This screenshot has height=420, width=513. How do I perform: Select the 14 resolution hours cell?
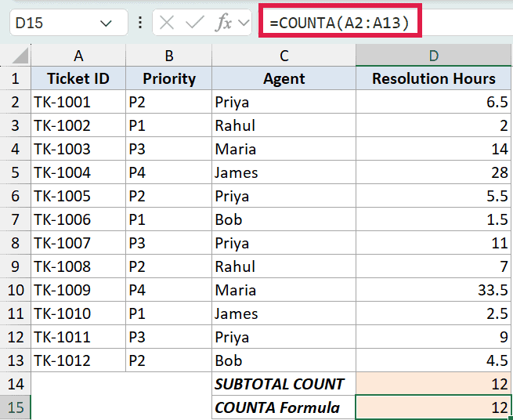(x=433, y=149)
